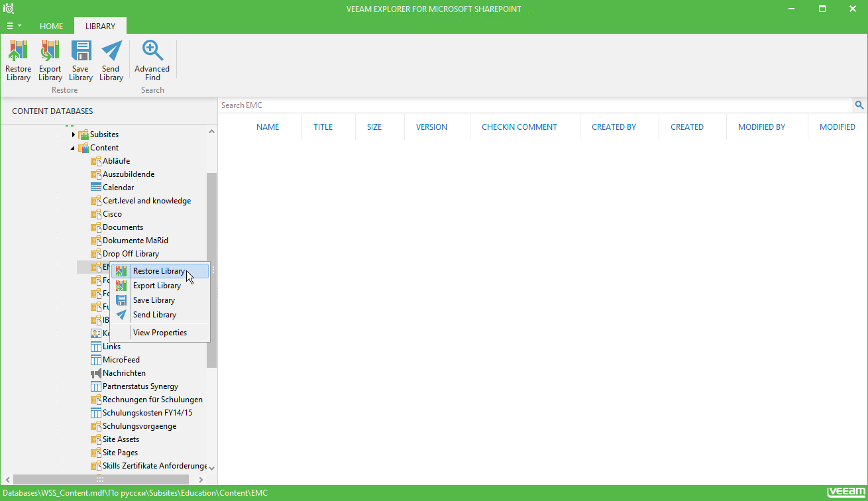Click the Subsites node icon
Screen dimensions: 868x501
(x=83, y=135)
